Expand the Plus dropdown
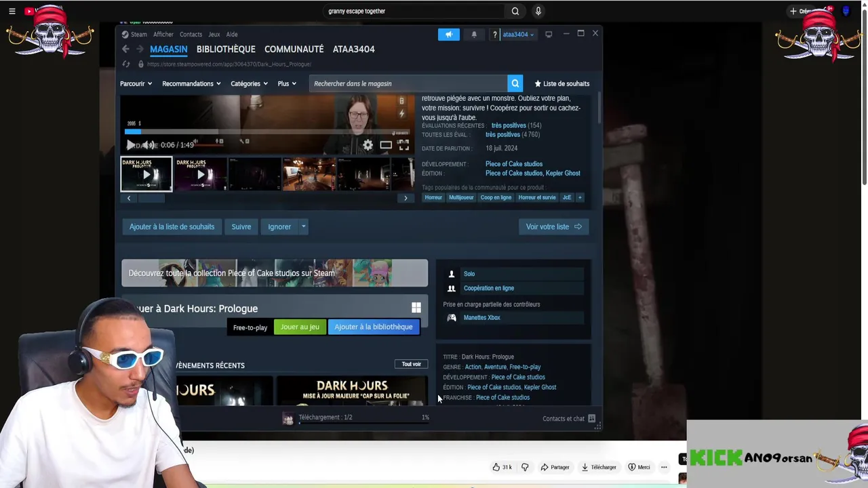This screenshot has width=868, height=488. point(287,83)
